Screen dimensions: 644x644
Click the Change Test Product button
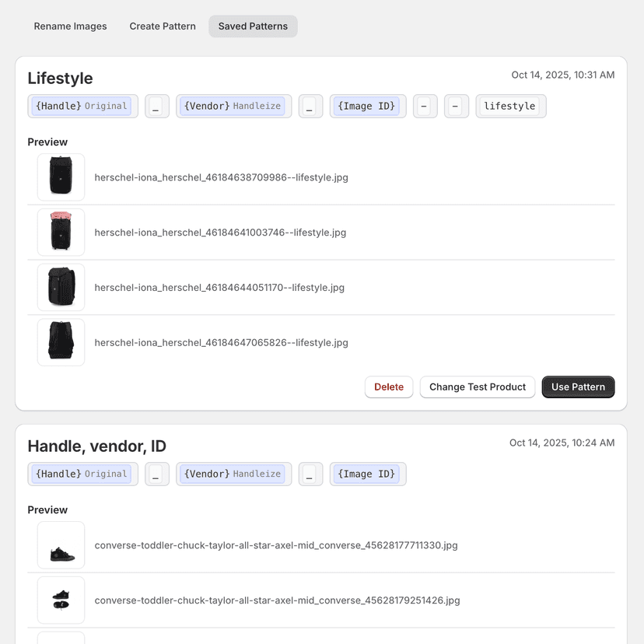point(477,387)
